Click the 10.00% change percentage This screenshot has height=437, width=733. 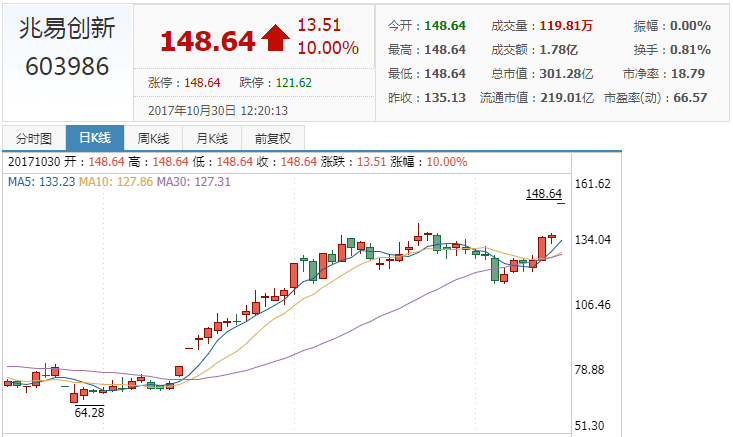click(327, 48)
